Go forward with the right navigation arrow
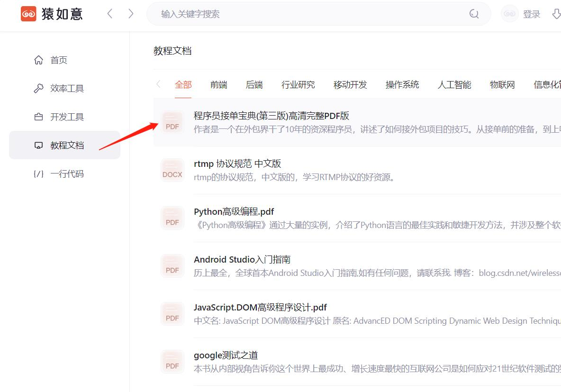The height and width of the screenshot is (392, 561). click(x=131, y=14)
